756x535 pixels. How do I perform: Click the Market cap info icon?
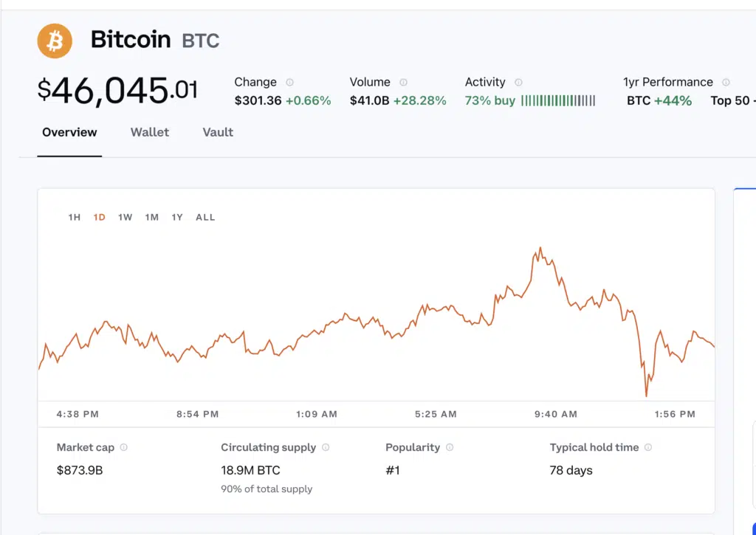(x=124, y=447)
